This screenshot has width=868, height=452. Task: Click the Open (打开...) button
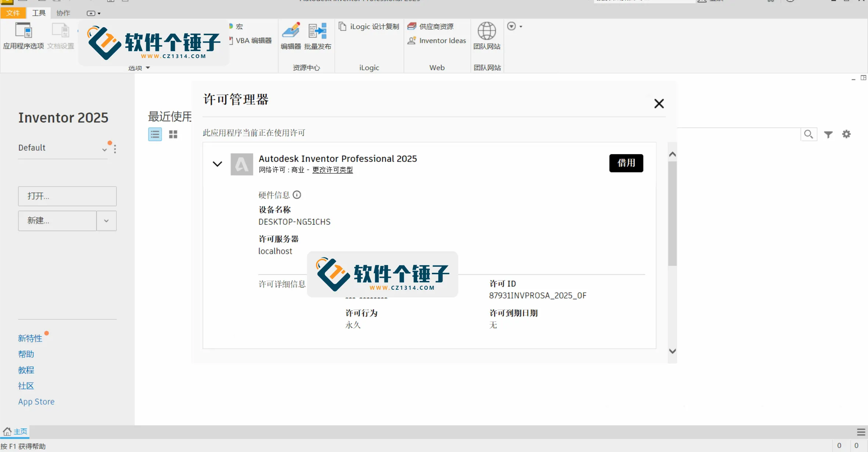click(x=67, y=196)
